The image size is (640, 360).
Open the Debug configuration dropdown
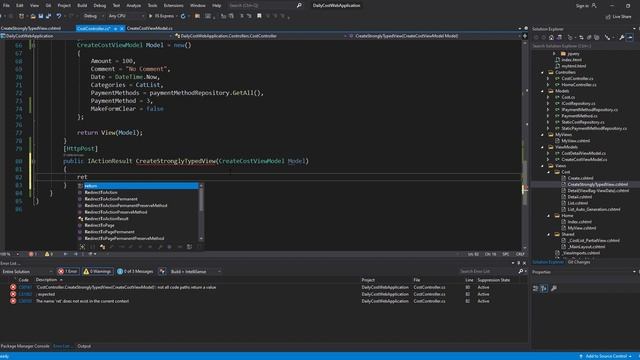(x=92, y=16)
